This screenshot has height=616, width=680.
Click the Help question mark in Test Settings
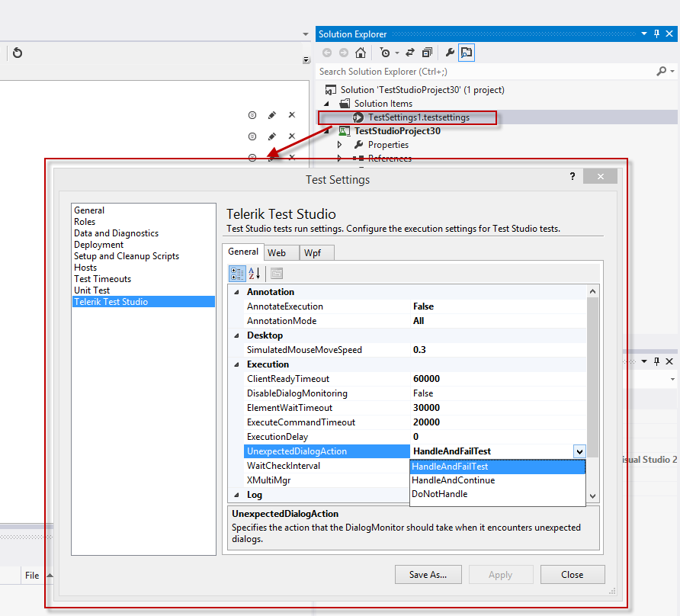(573, 176)
